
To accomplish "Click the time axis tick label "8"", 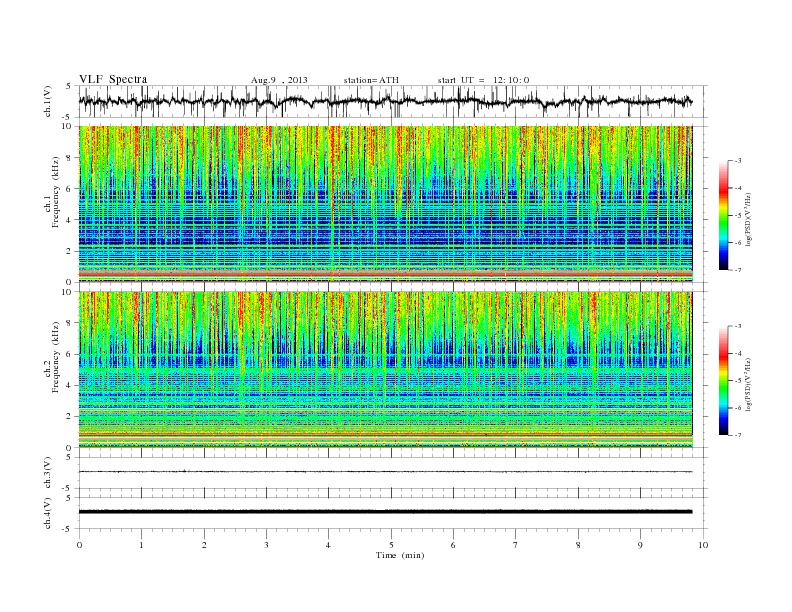I will pos(578,545).
